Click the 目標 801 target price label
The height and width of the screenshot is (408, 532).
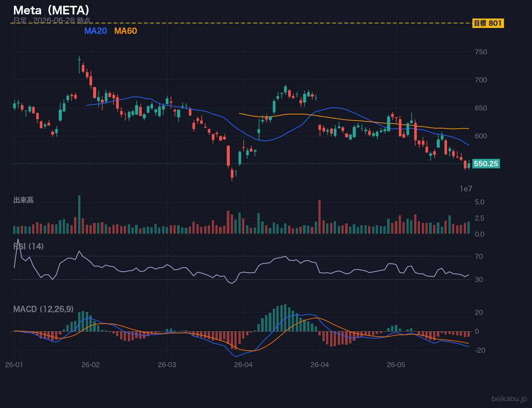[x=488, y=23]
